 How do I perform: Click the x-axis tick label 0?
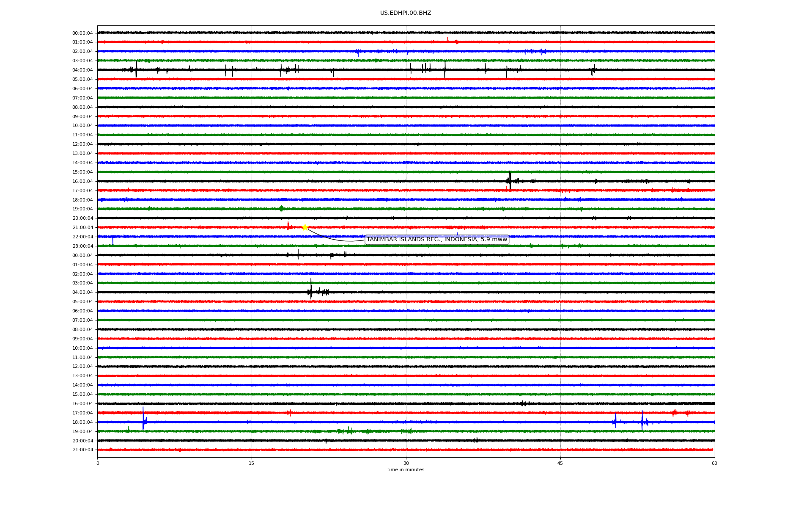tap(98, 463)
